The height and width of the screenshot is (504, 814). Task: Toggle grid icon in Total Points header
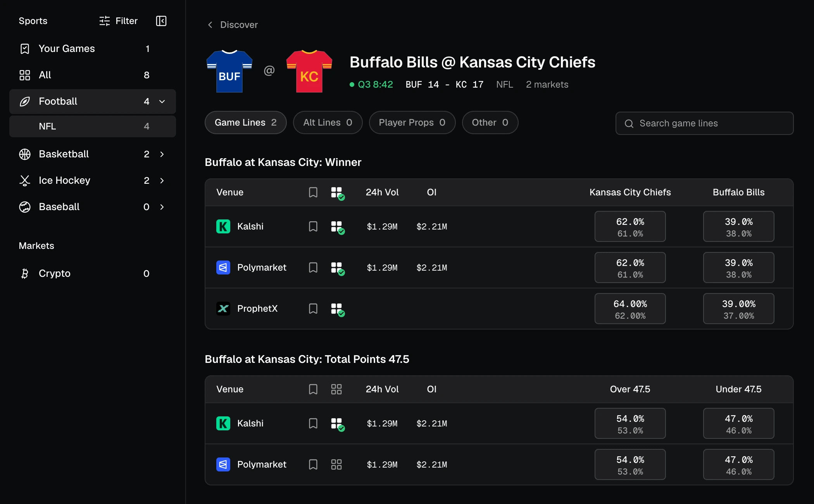[336, 389]
